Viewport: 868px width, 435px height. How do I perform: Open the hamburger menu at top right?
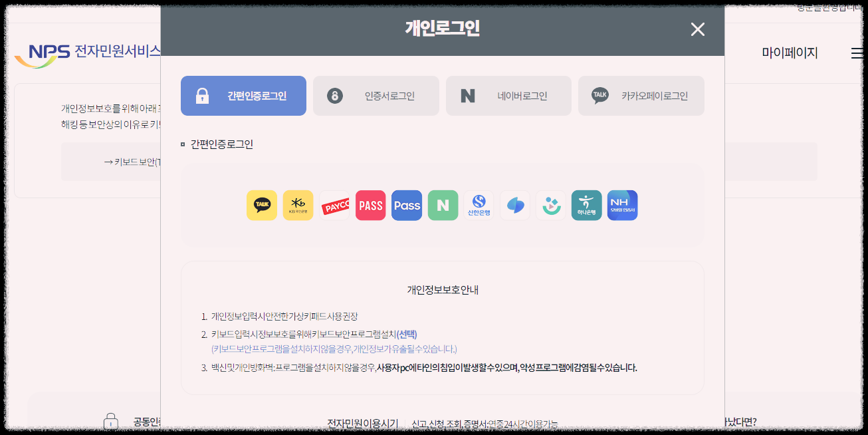[x=857, y=53]
